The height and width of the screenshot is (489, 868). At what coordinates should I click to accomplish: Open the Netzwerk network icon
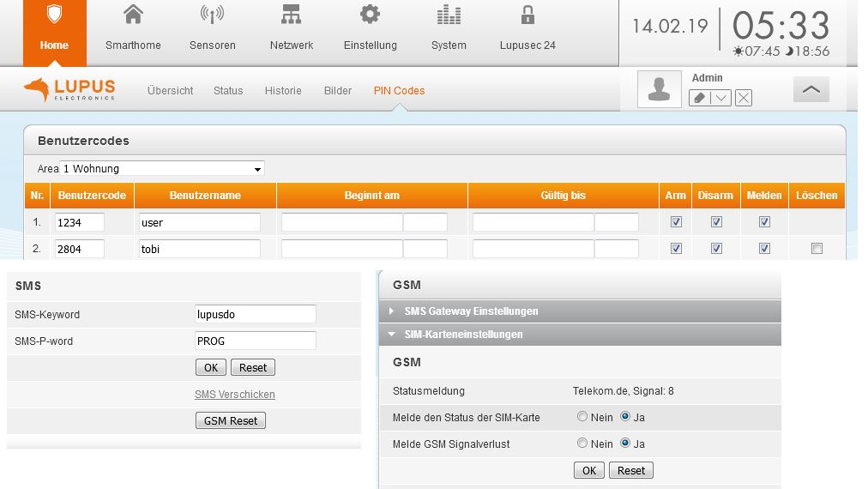[x=291, y=15]
